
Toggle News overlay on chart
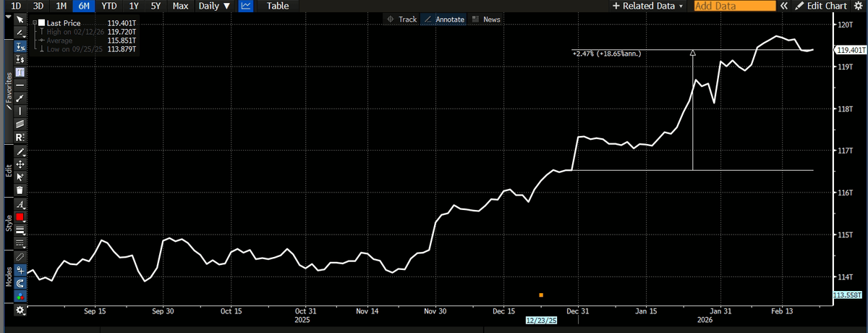coord(486,20)
